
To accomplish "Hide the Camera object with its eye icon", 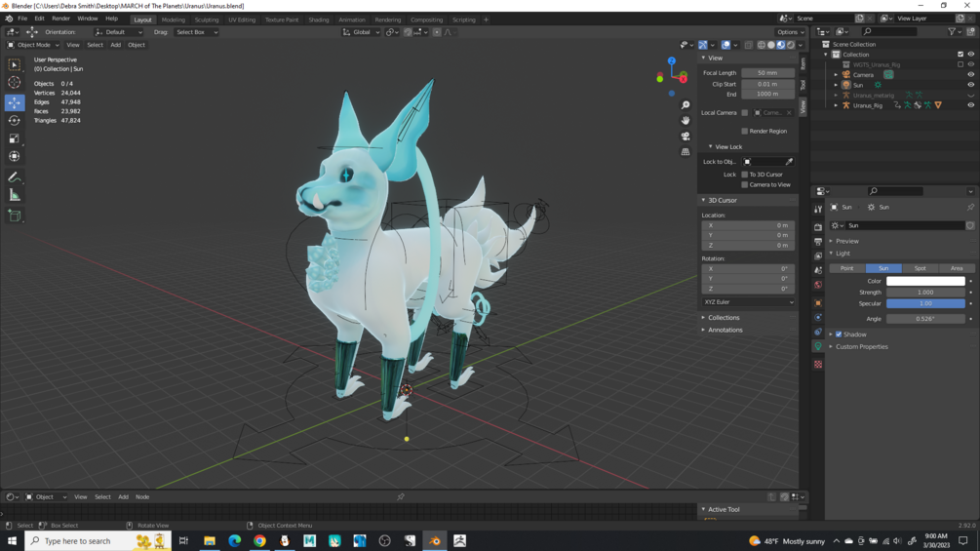I will pos(970,75).
